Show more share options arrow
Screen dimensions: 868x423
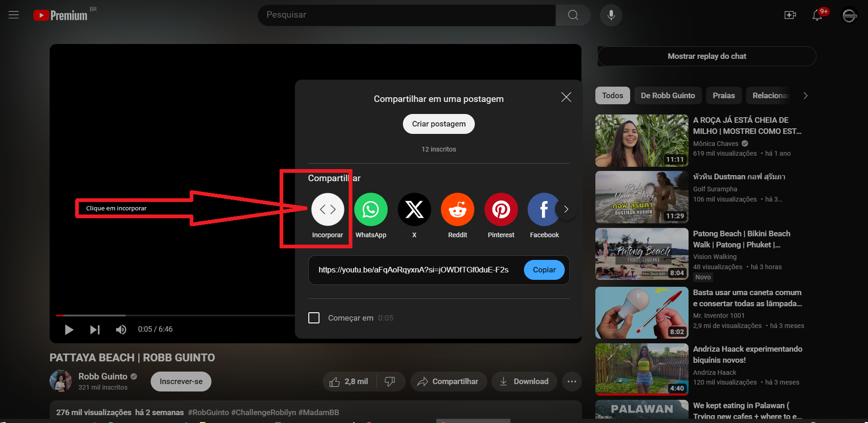coord(566,209)
